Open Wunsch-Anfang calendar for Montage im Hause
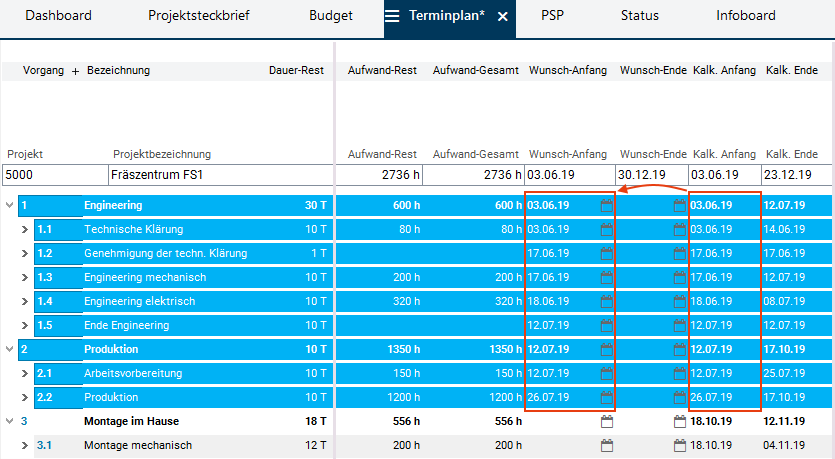The image size is (835, 459). (x=605, y=422)
